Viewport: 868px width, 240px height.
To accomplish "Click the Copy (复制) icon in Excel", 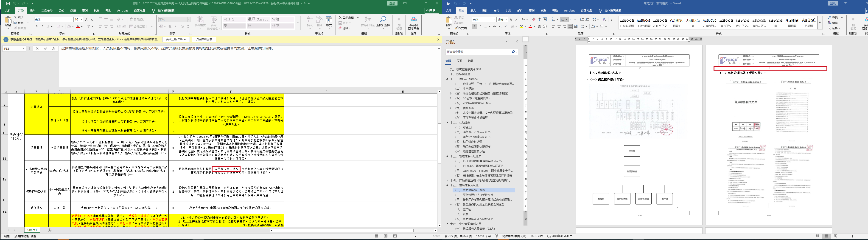I will point(16,23).
